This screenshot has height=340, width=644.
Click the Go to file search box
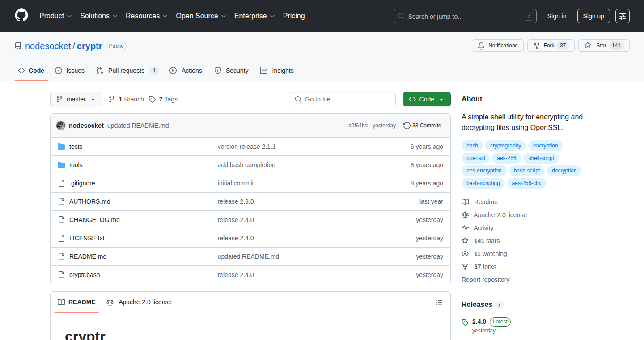pyautogui.click(x=343, y=99)
